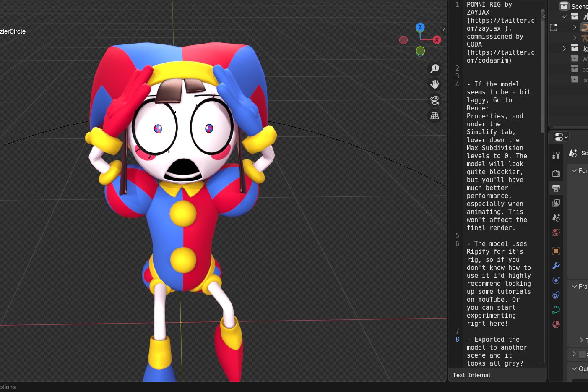Click the collection icon of the 'lig' row
The height and width of the screenshot is (392, 588).
[x=575, y=48]
